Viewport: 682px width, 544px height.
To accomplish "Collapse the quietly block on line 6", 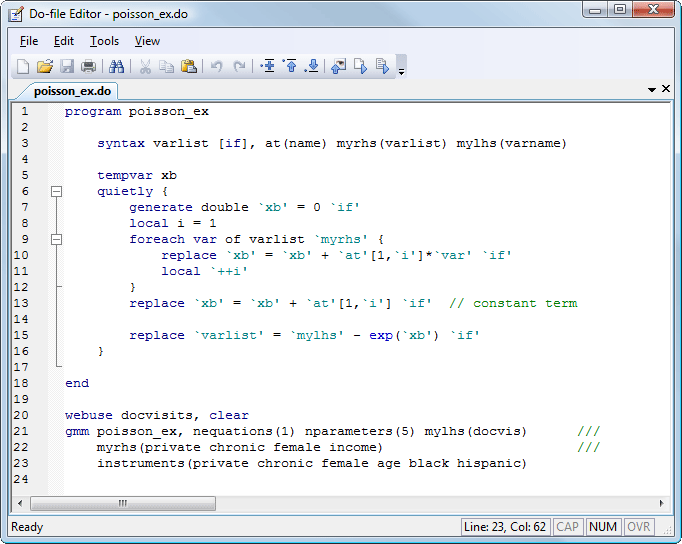I will coord(56,191).
